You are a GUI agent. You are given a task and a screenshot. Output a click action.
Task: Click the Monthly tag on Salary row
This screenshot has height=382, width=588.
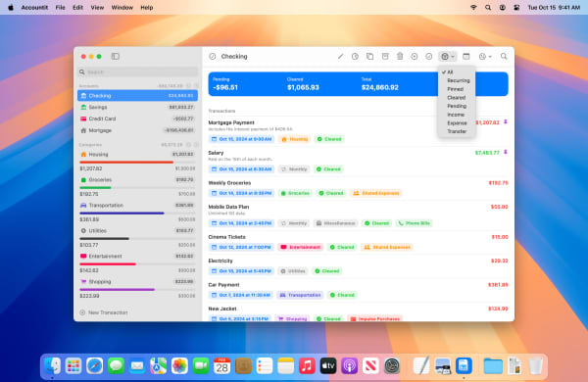[x=295, y=169]
